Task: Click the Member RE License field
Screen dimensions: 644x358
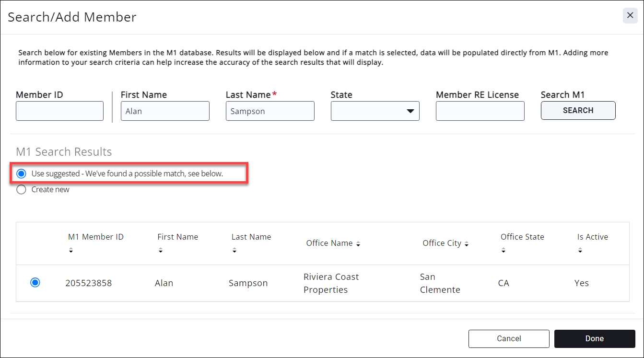Action: [480, 111]
